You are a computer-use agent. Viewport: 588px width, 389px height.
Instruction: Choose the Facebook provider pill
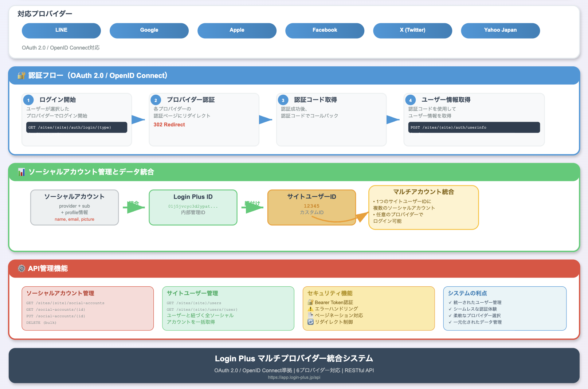325,31
